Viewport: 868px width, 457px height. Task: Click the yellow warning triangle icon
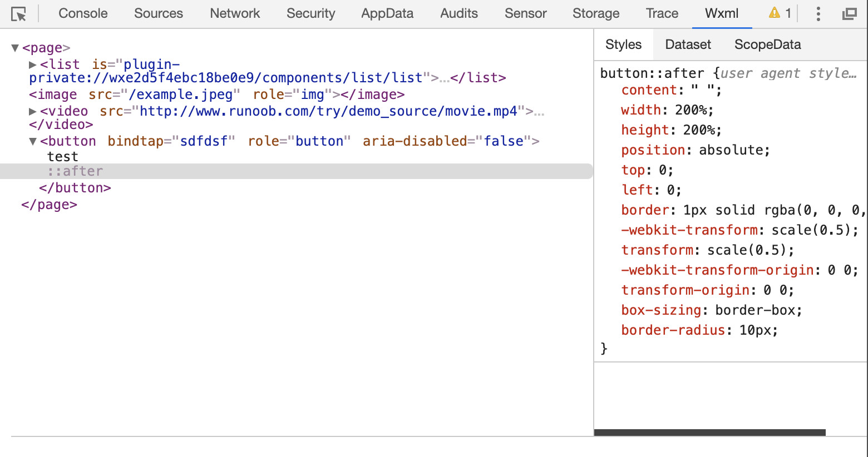pos(774,13)
